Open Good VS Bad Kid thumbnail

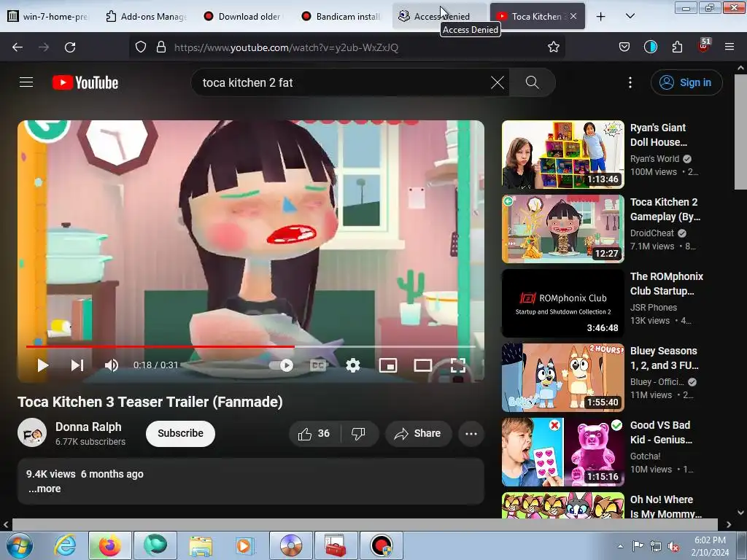coord(563,452)
